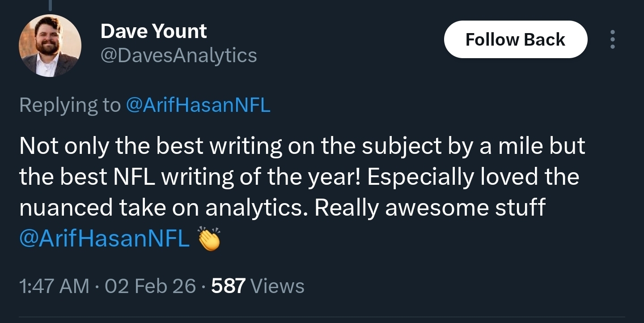This screenshot has height=323, width=644.
Task: Click the "Replying to" label text
Action: (70, 105)
